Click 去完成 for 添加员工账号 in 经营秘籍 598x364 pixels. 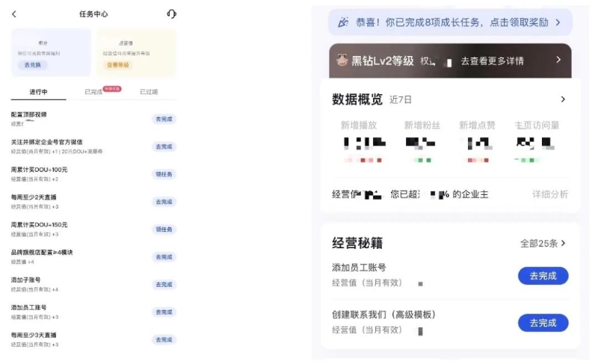(543, 276)
